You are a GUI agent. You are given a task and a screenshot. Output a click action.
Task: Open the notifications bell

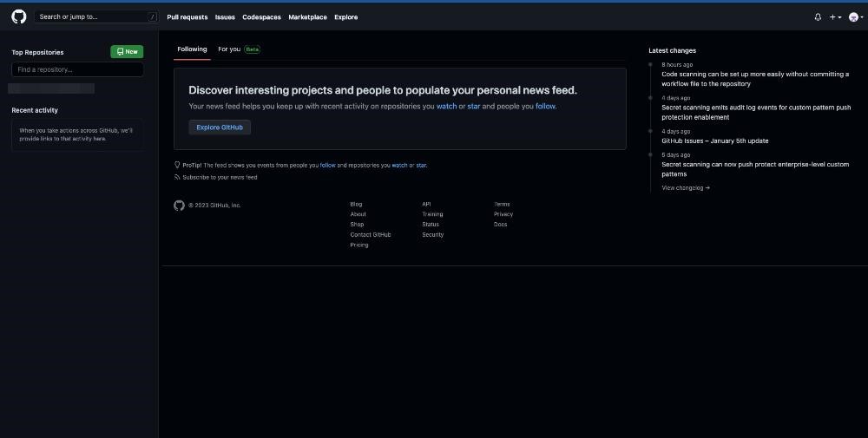(x=818, y=17)
